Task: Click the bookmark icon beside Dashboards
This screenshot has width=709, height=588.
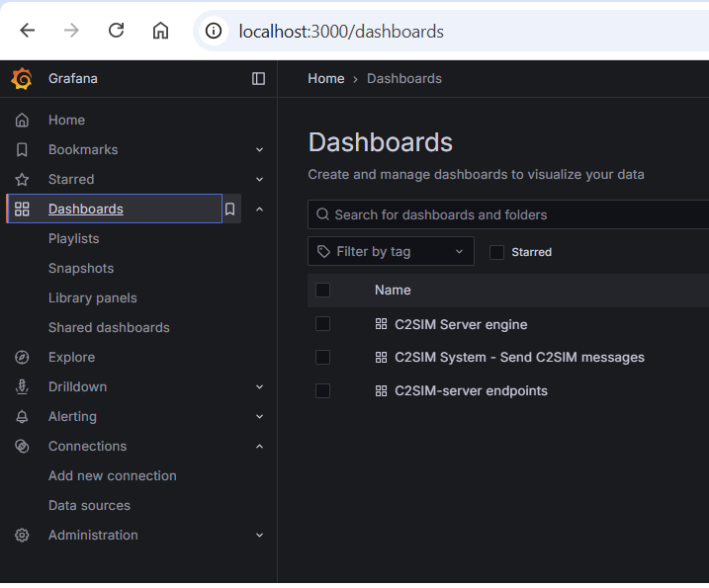Action: (x=229, y=210)
